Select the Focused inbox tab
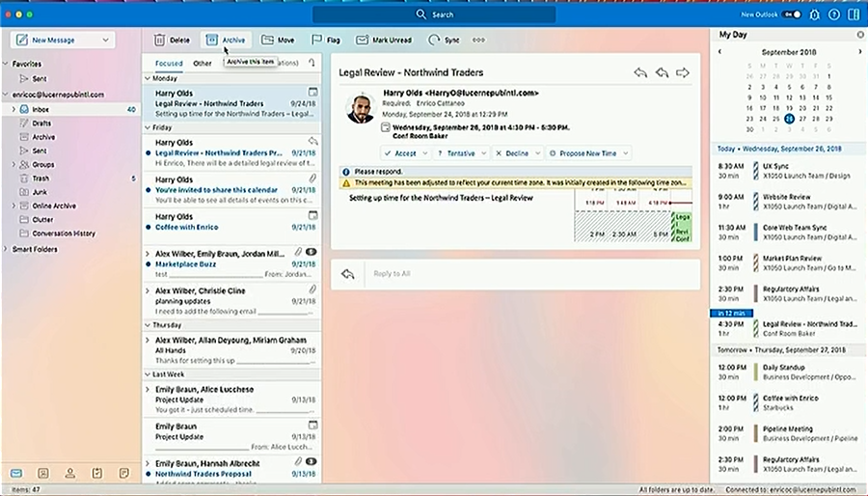The width and height of the screenshot is (868, 496). coord(169,63)
